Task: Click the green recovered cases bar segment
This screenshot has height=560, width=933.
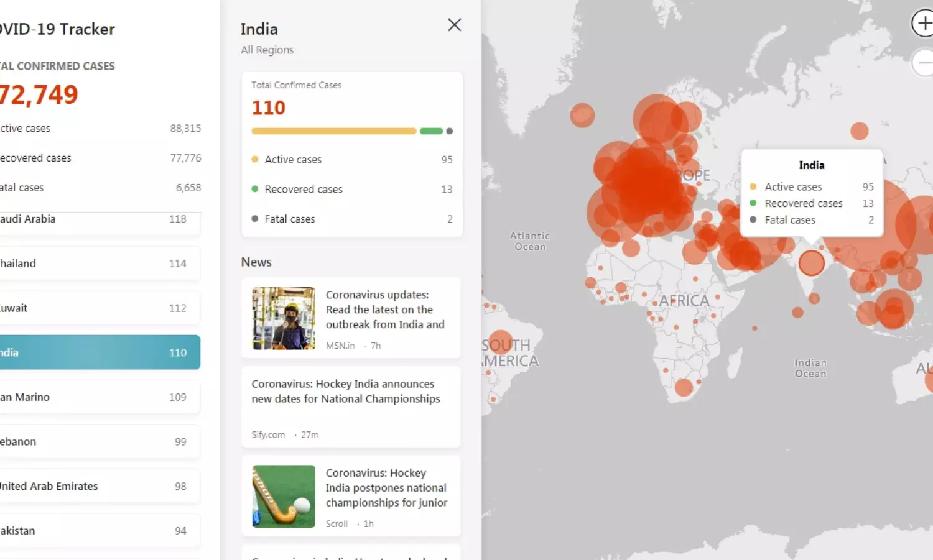Action: (431, 131)
